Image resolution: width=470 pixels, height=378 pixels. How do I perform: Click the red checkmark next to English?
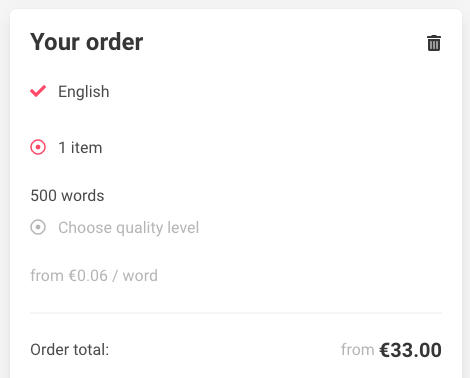[38, 91]
